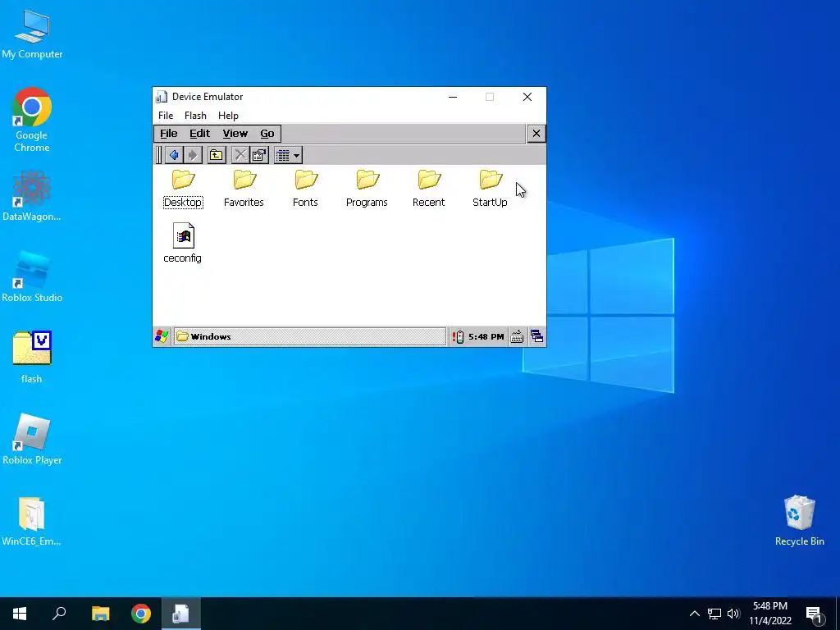Open the emulator's File menu
This screenshot has width=840, height=630.
pyautogui.click(x=166, y=116)
